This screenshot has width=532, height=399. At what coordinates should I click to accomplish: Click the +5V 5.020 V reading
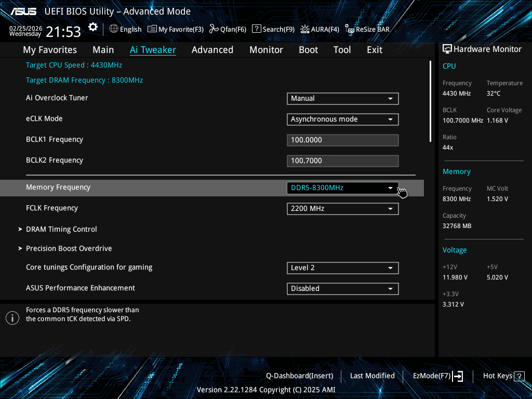497,277
